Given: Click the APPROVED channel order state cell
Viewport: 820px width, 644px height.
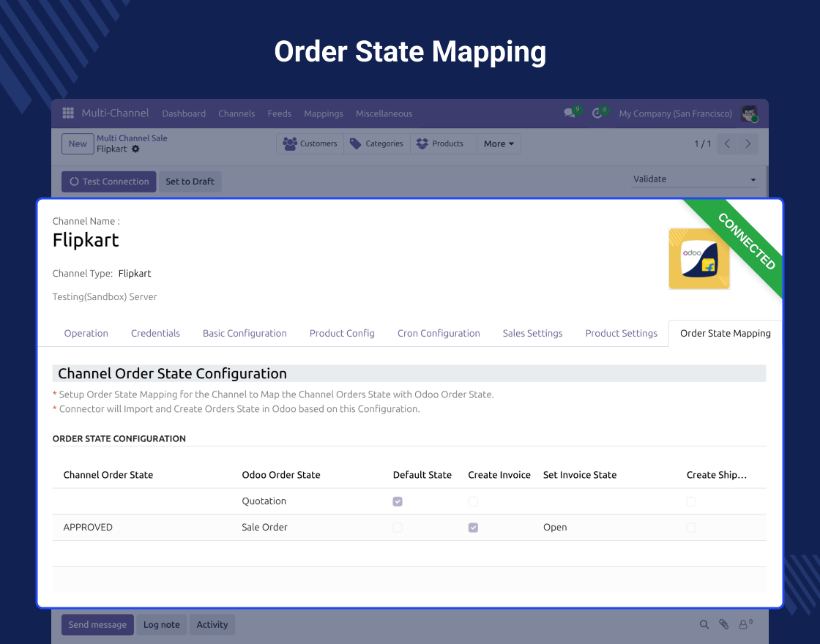Looking at the screenshot, I should 88,527.
